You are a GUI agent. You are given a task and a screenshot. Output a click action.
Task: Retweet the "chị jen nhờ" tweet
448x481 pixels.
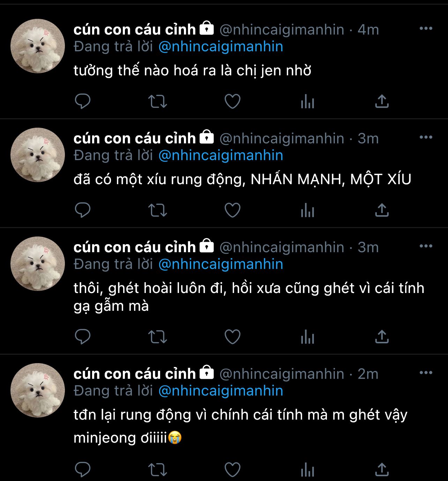tap(158, 102)
